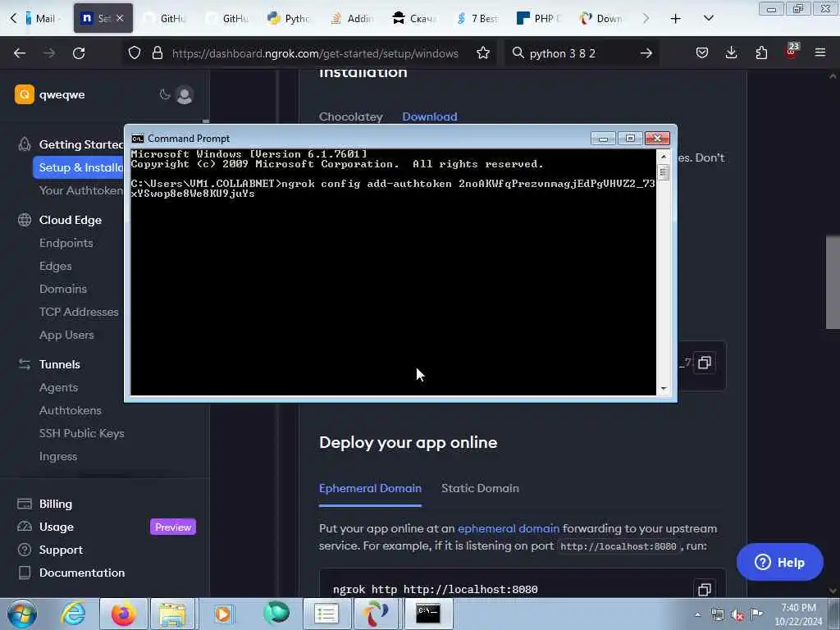The height and width of the screenshot is (630, 840).
Task: Open App Users
Action: 66,335
